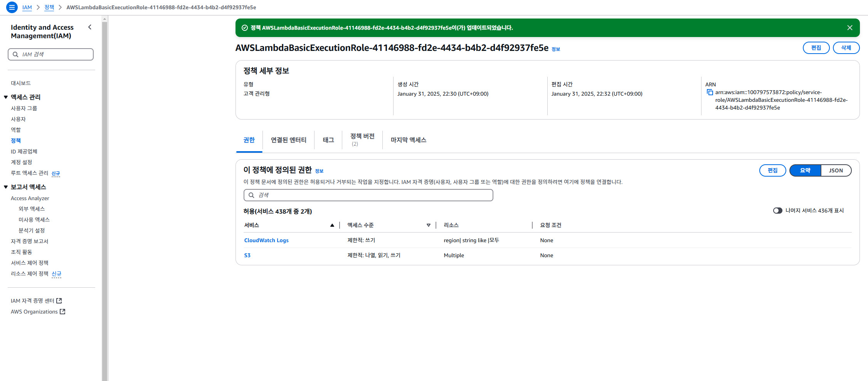This screenshot has height=381, width=868.
Task: Click the 삭제 button
Action: coord(846,48)
